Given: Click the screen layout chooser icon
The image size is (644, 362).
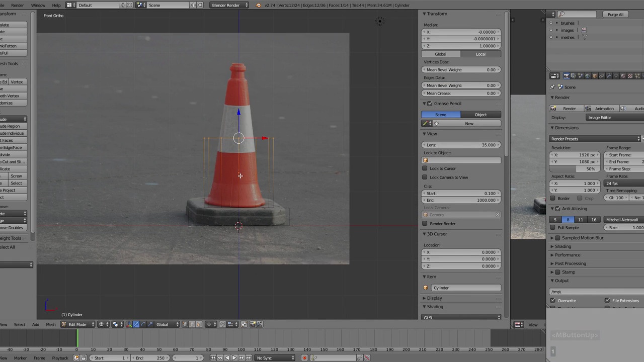Looking at the screenshot, I should pos(70,5).
